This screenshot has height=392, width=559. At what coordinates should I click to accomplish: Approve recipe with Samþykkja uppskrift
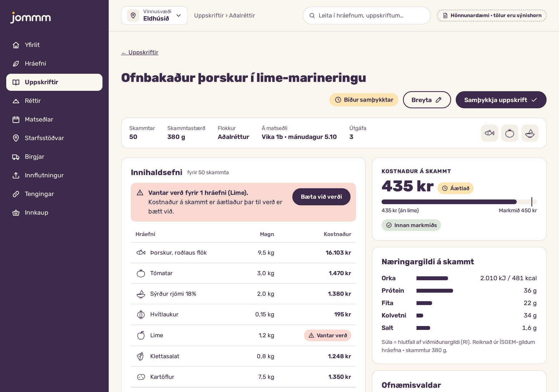point(501,100)
